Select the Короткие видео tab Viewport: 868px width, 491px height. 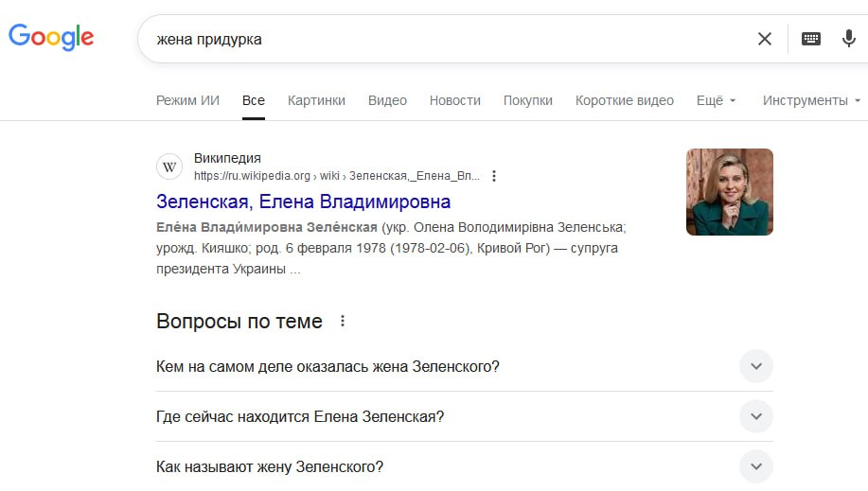pos(624,100)
